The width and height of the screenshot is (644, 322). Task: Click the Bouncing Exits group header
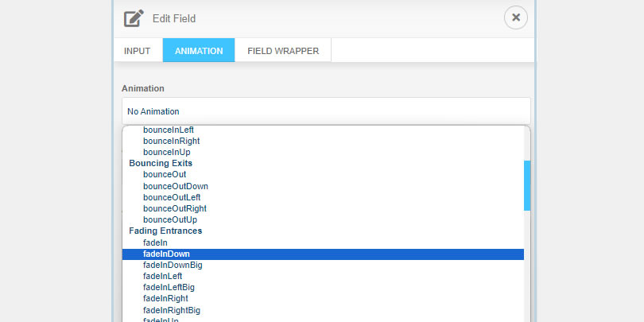point(161,163)
